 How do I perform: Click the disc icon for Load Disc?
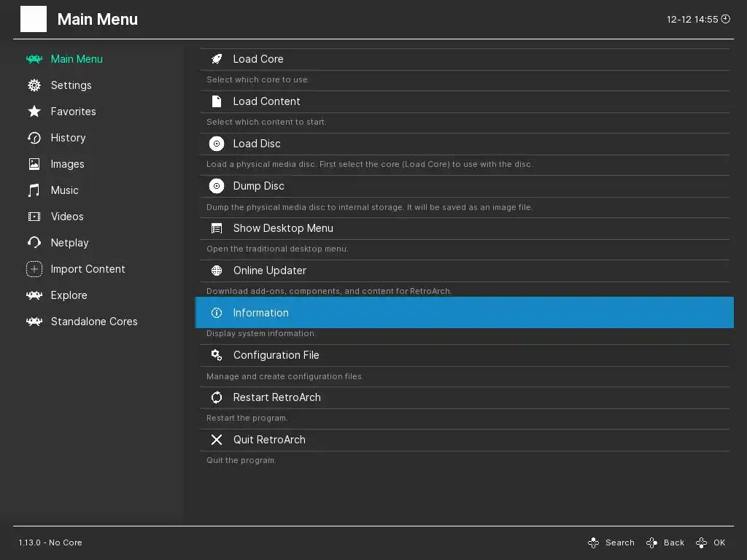[x=217, y=144]
